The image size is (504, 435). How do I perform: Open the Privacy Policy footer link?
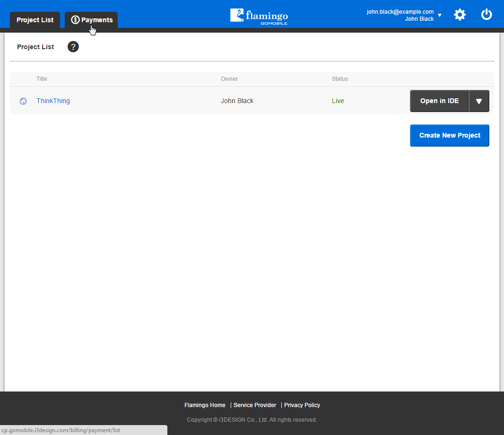point(302,405)
